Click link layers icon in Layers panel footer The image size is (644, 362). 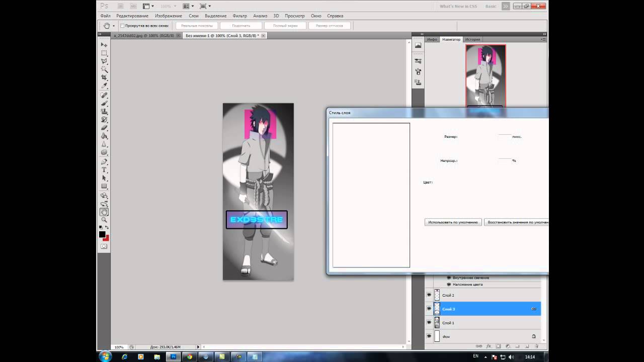tap(479, 346)
